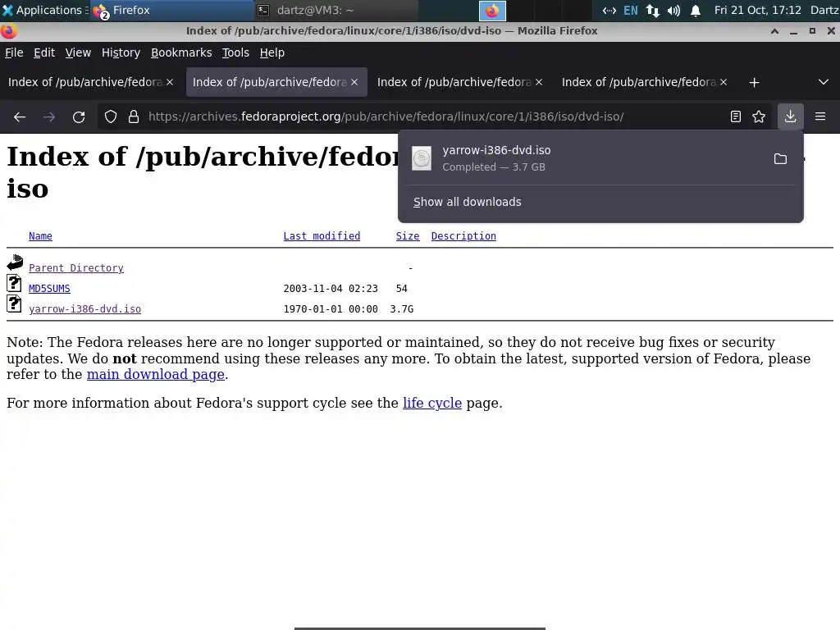Select Firefox in the taskbar
840x630 pixels.
(171, 10)
